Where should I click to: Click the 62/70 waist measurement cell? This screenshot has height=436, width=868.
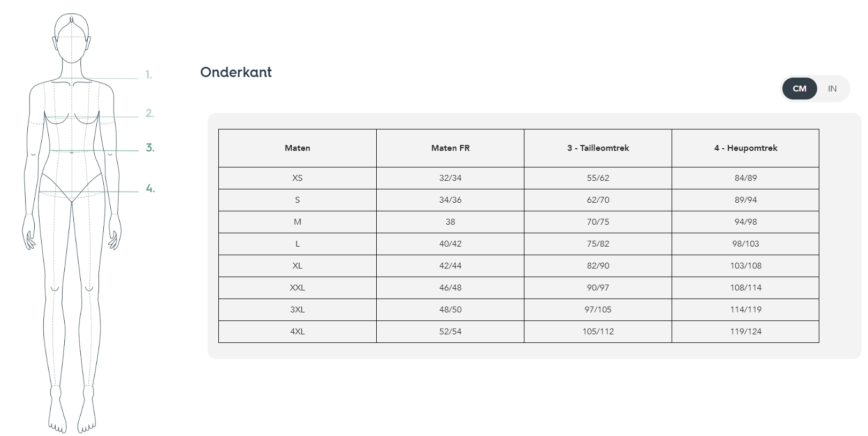(598, 200)
